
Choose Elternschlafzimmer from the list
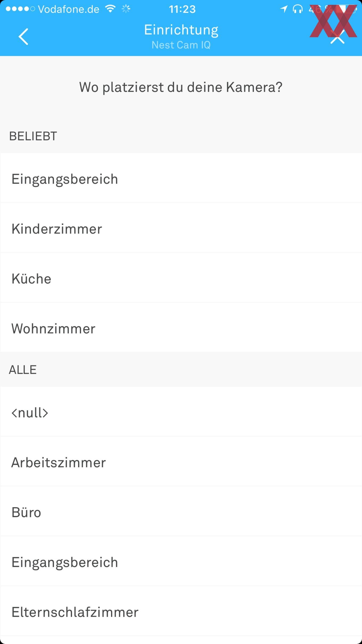tap(181, 611)
